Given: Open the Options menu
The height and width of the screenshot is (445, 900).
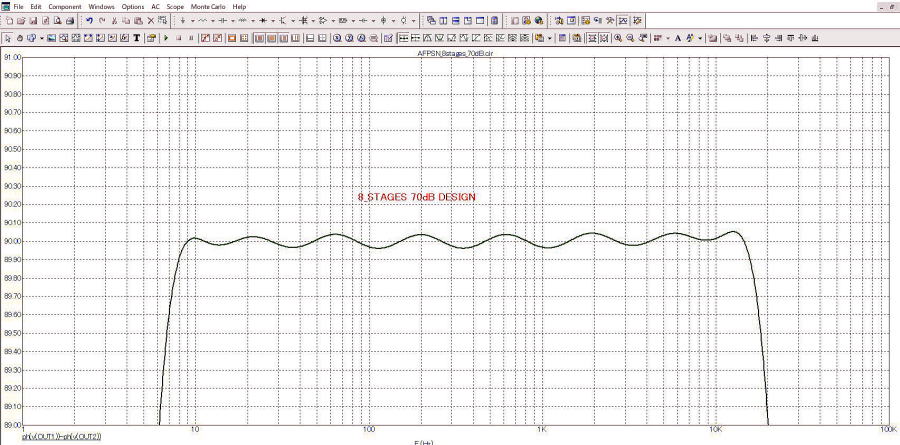Looking at the screenshot, I should (133, 7).
